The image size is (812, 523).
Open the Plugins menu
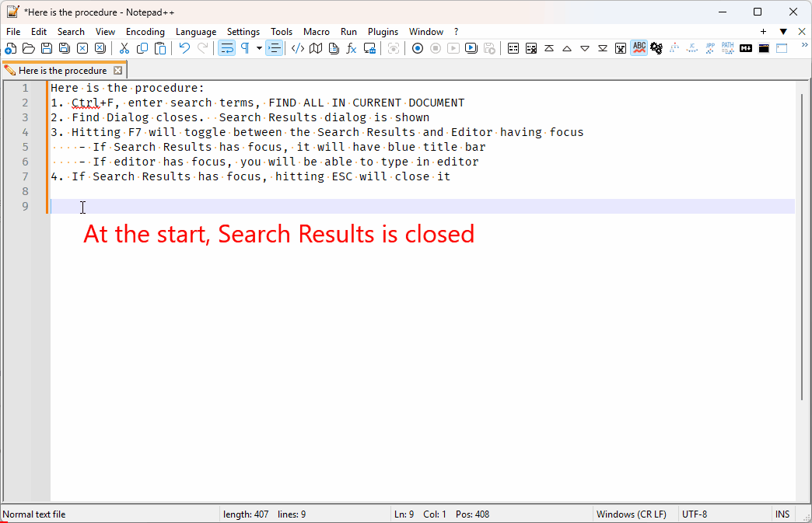coord(383,32)
